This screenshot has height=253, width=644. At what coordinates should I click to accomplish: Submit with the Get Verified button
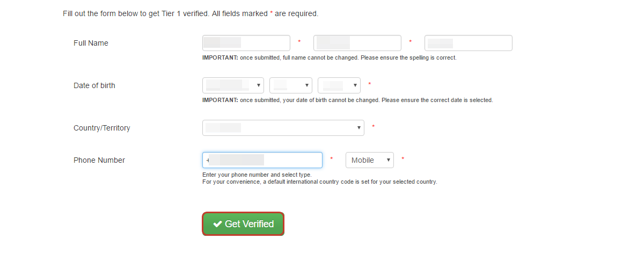click(x=243, y=224)
